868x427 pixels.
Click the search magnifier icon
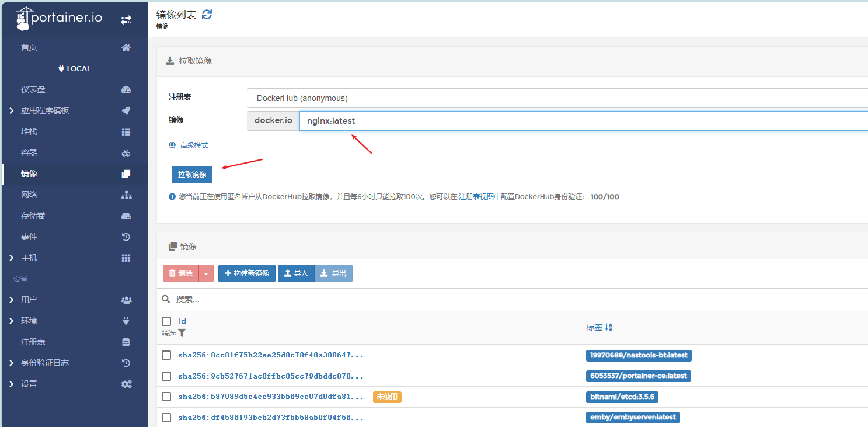(166, 299)
